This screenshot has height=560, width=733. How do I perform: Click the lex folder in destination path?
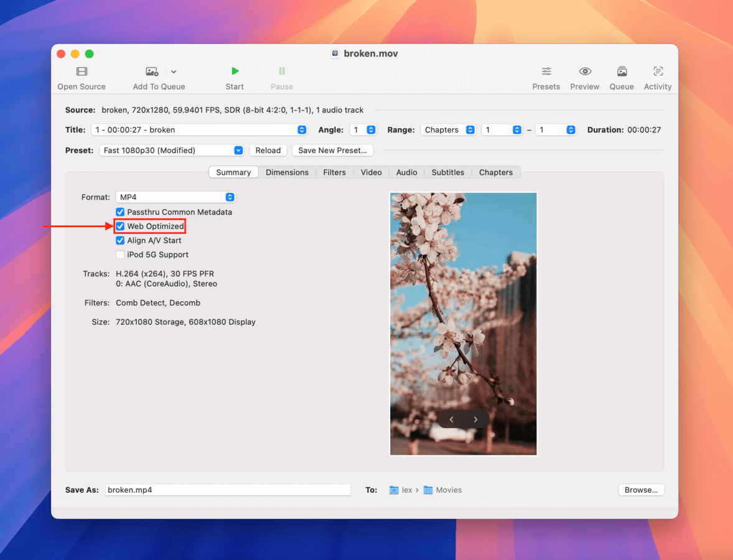click(401, 490)
